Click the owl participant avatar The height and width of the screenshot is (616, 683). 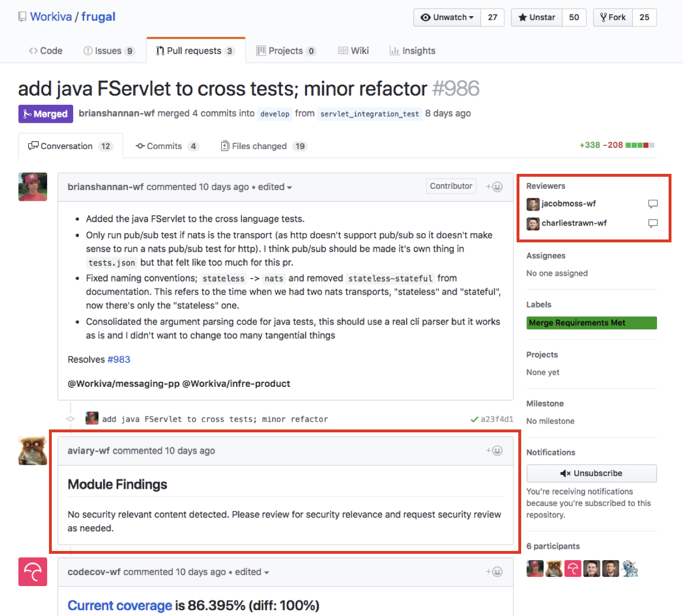pos(554,569)
